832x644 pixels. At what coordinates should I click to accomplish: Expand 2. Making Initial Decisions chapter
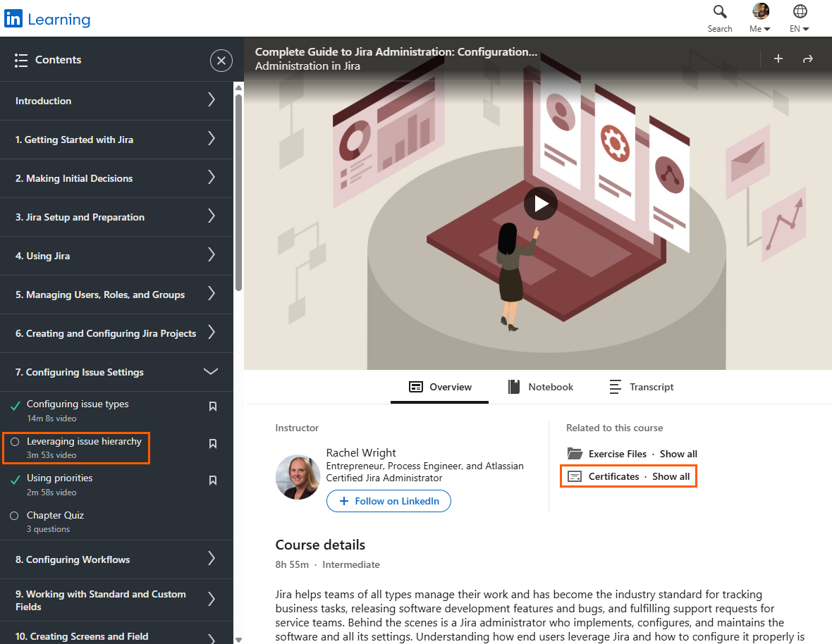(x=117, y=178)
